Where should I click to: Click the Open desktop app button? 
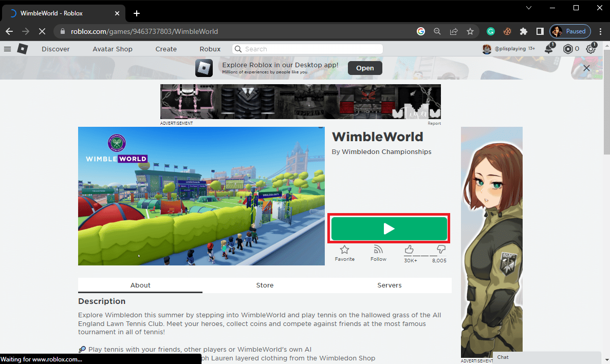pos(365,68)
